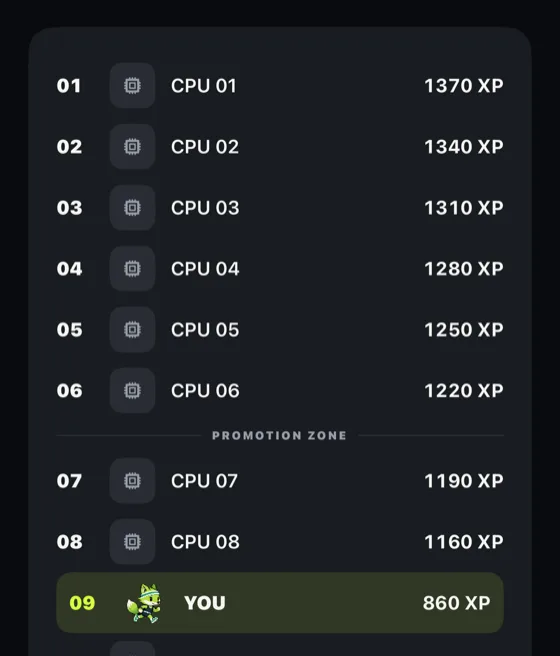Click the Promotion Zone divider label
This screenshot has width=560, height=656.
[x=279, y=436]
